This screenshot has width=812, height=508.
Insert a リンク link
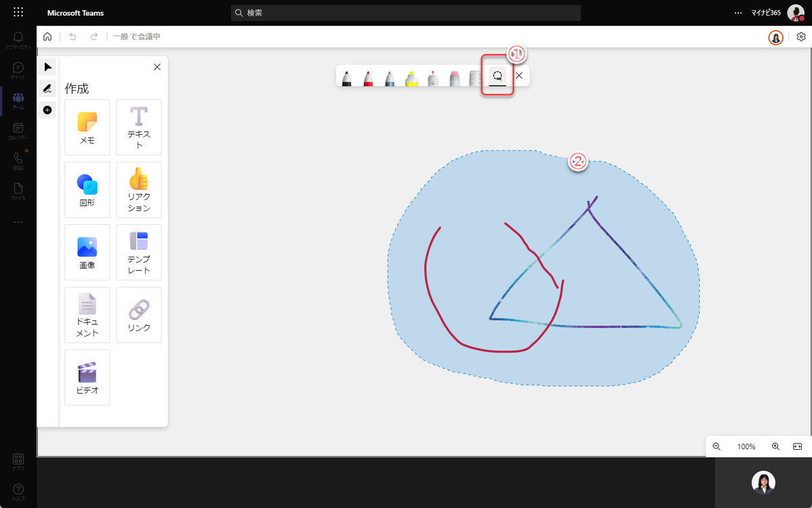[x=139, y=315]
